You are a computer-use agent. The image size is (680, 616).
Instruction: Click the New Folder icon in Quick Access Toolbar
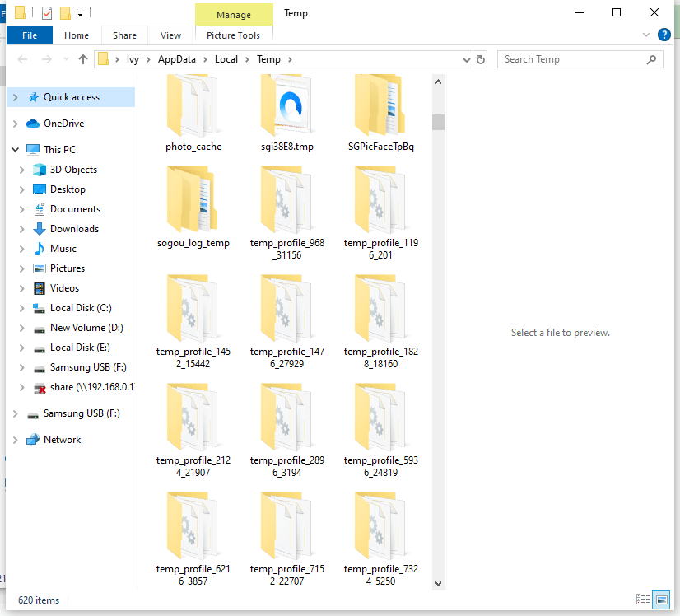pos(66,13)
